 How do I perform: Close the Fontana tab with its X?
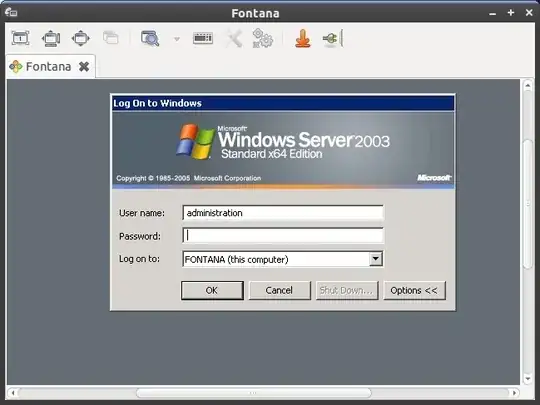[84, 66]
